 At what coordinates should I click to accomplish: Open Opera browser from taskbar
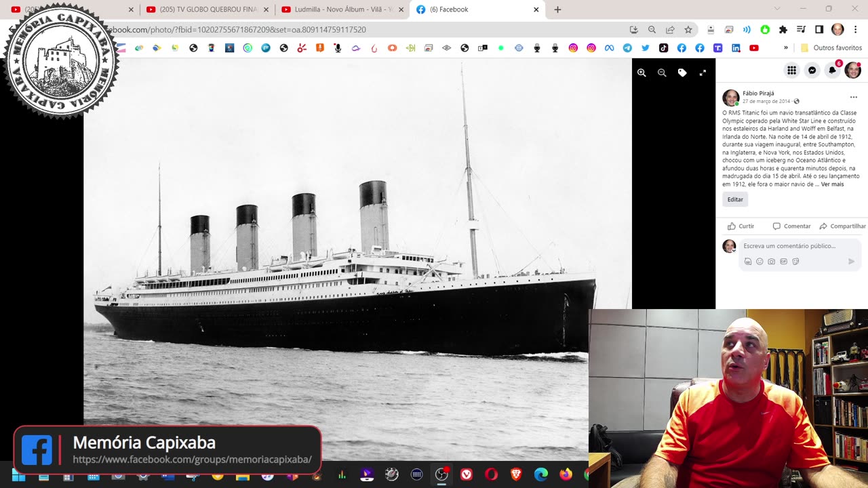[491, 474]
